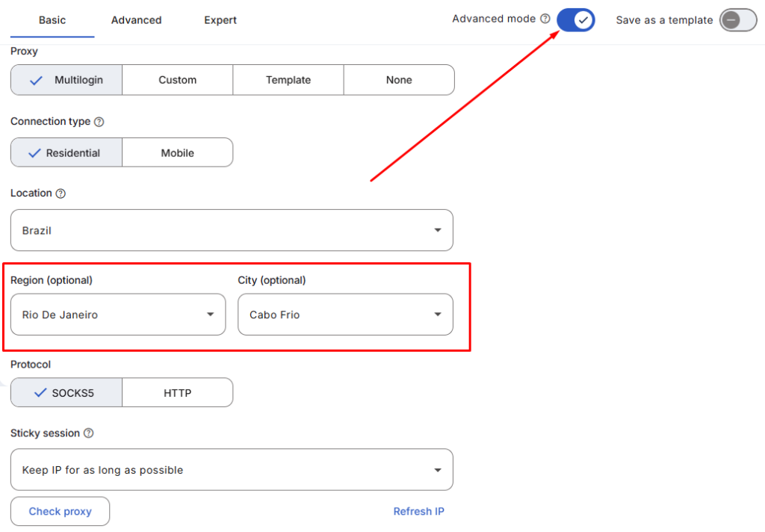Click help icon next to Advanced mode

(x=545, y=19)
